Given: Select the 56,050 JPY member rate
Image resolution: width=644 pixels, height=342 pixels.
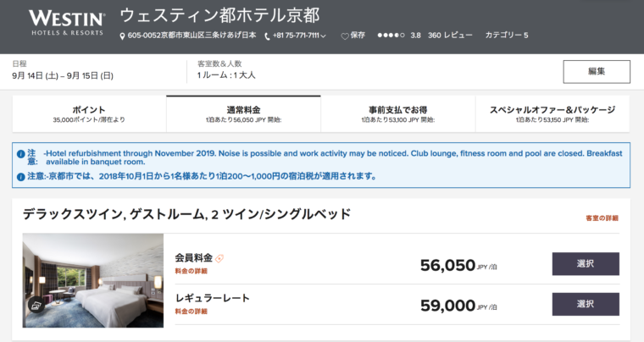Looking at the screenshot, I should pos(586,263).
